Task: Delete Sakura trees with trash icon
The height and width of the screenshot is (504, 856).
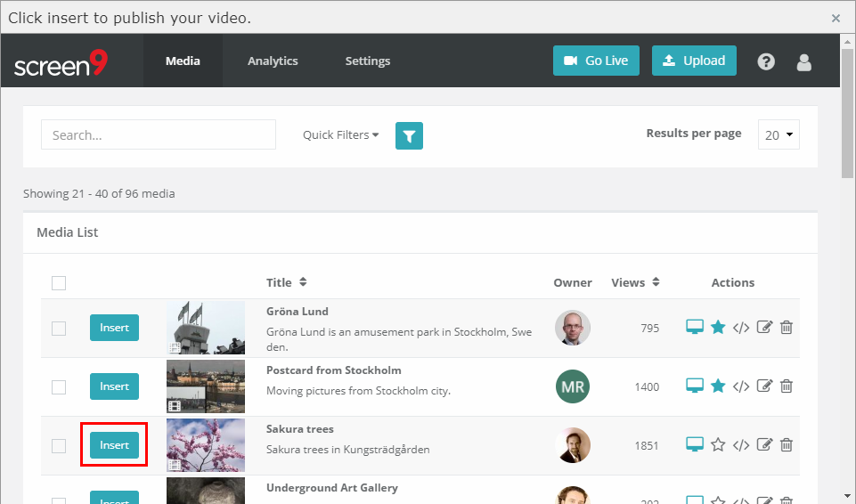Action: [x=787, y=445]
